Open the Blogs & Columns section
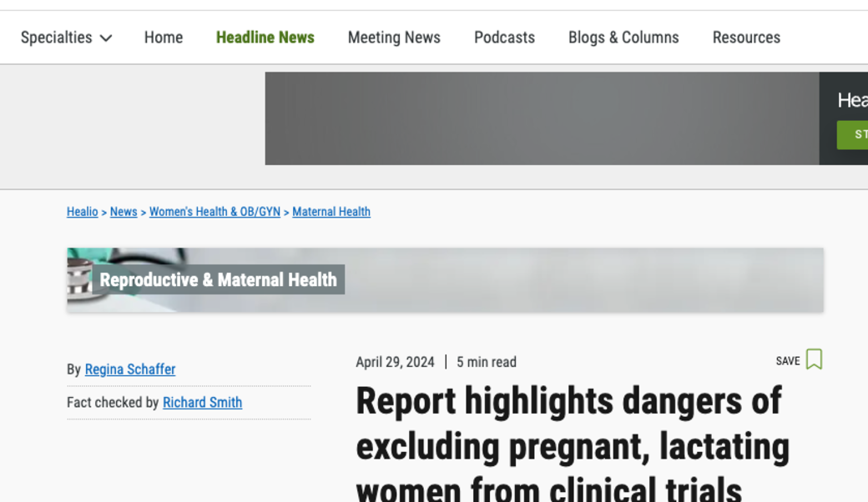This screenshot has height=502, width=868. pyautogui.click(x=623, y=38)
